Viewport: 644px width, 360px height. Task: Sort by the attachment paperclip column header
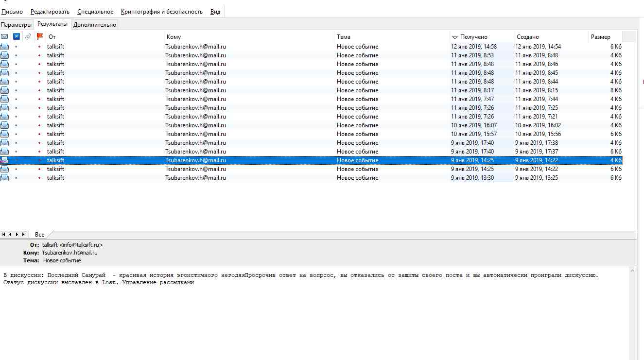pos(28,36)
